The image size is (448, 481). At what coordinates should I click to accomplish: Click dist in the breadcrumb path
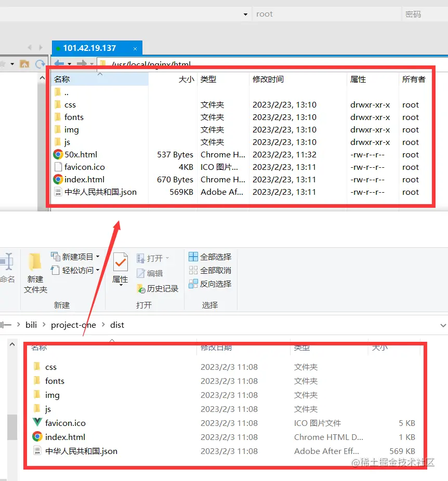pyautogui.click(x=117, y=325)
